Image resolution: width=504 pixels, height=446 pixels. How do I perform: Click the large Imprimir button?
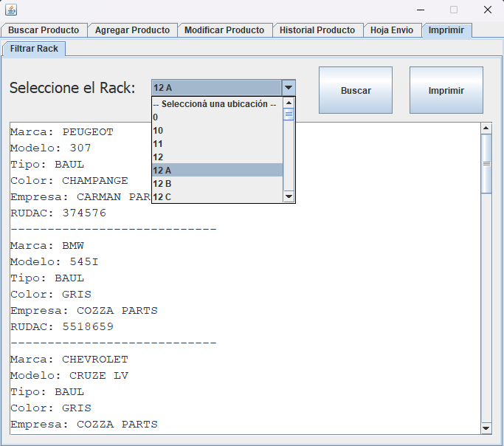click(x=446, y=90)
